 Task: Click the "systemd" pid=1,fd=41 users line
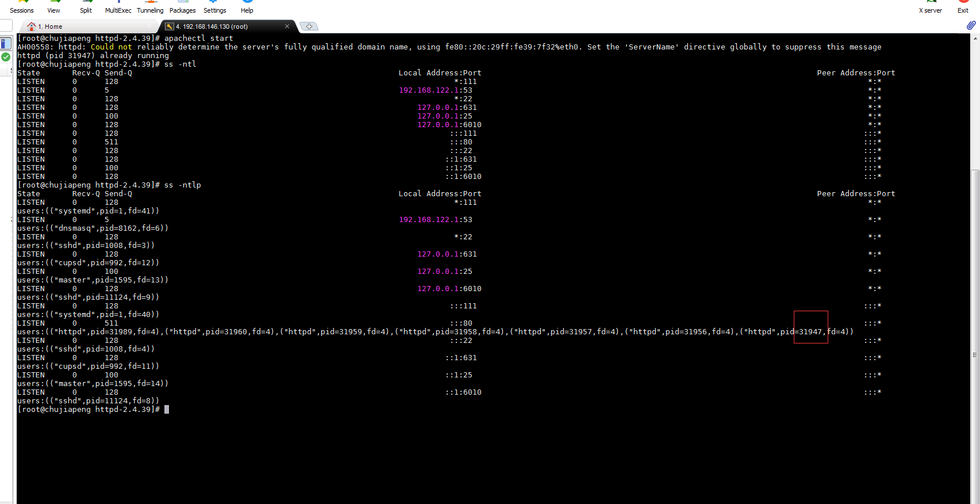[89, 211]
